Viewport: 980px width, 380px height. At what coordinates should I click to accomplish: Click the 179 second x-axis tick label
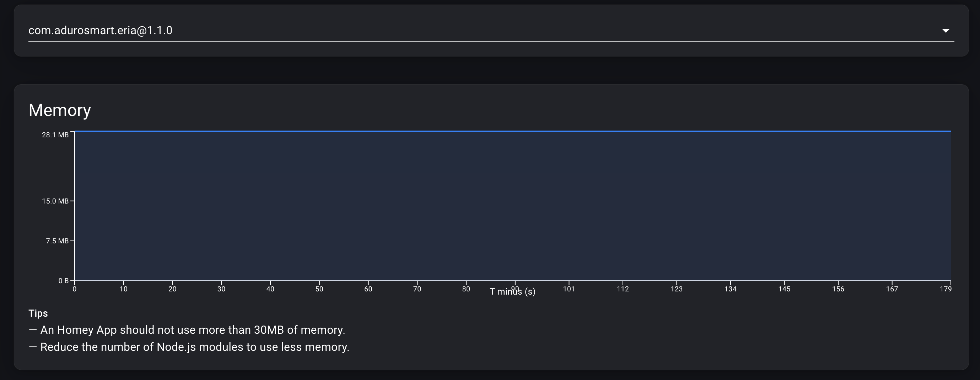946,289
